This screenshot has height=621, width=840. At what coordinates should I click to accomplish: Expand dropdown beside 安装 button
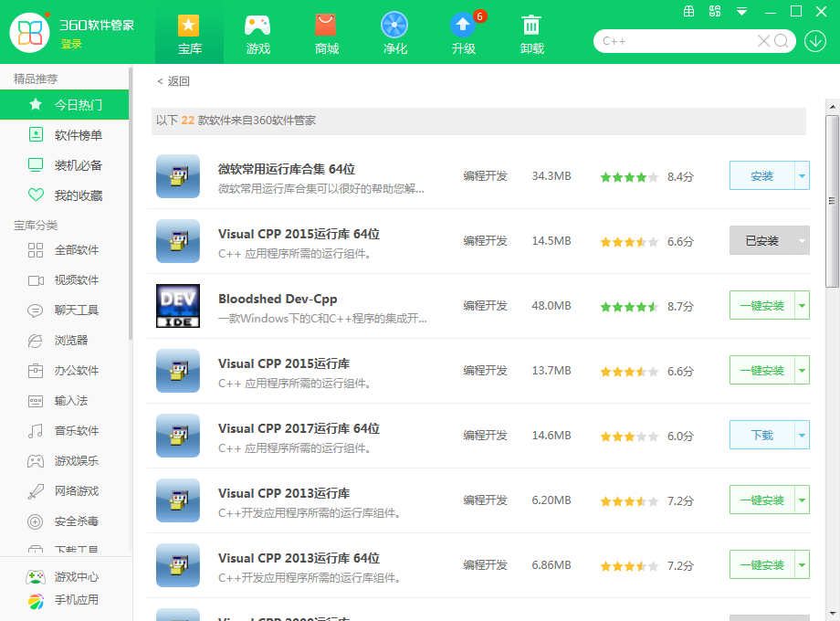802,175
